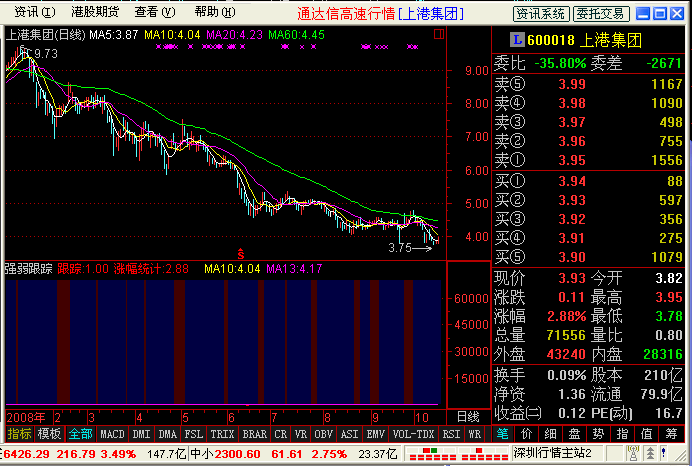This screenshot has width=692, height=466.
Task: Select the 全部 indicator tab
Action: pyautogui.click(x=80, y=434)
